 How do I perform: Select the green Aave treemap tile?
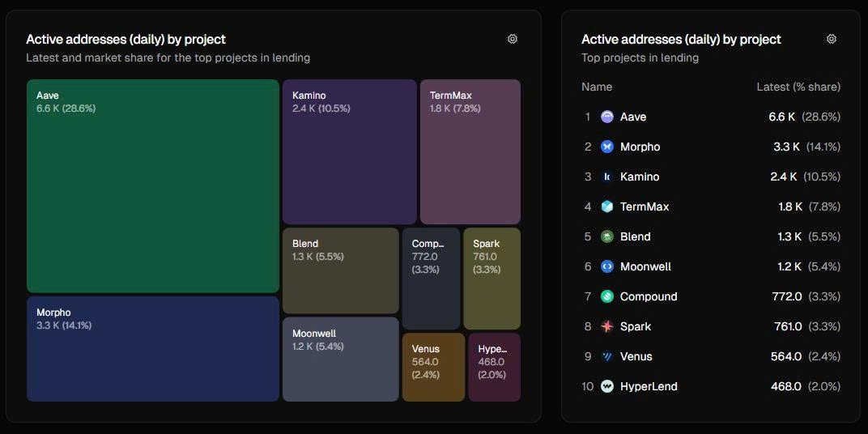point(153,186)
